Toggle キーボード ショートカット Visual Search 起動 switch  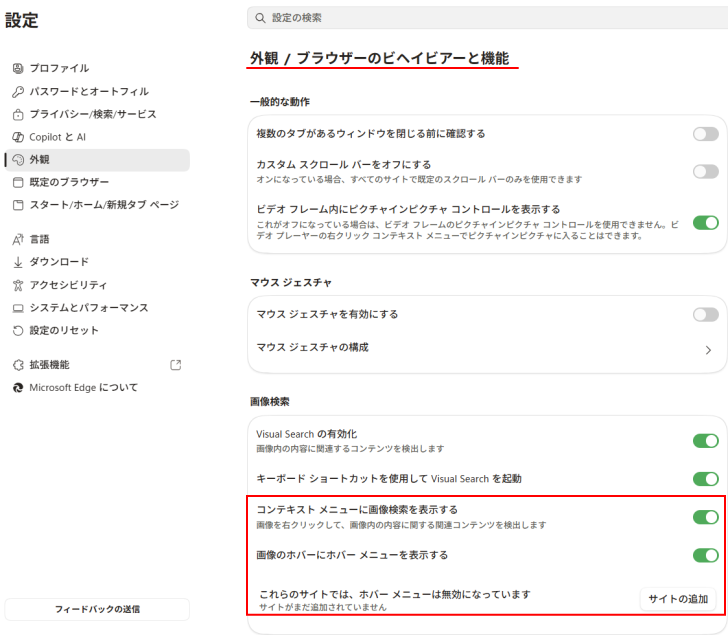[x=706, y=479]
